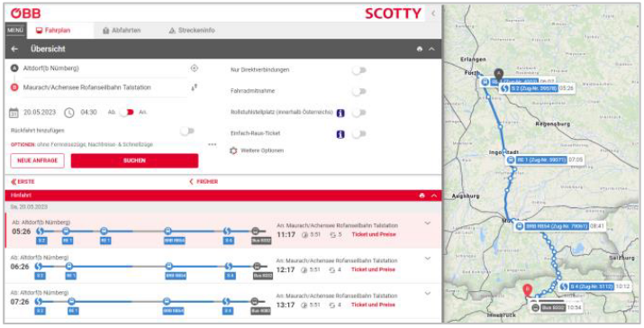644x328 pixels.
Task: Enable Nur Direktverbindungen toggle
Action: (x=359, y=70)
